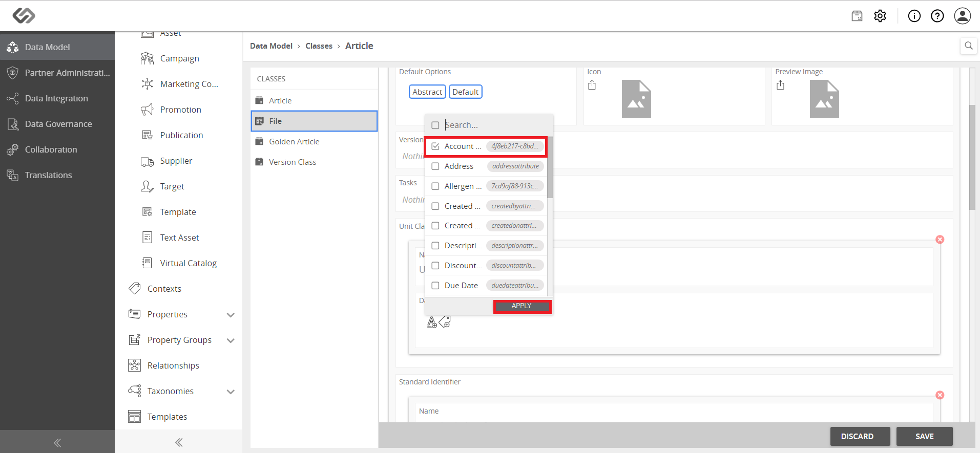
Task: Expand Property Groups chevron
Action: pos(231,340)
